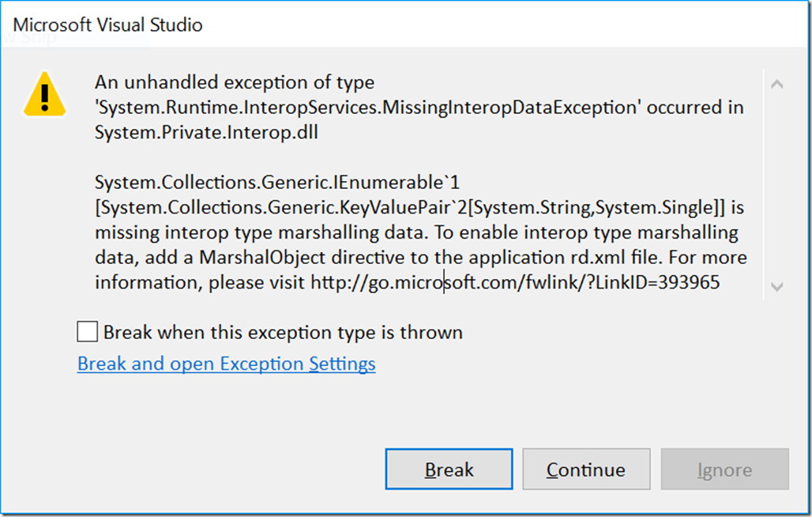Open Break and open Exception Settings link
The height and width of the screenshot is (517, 812).
click(227, 364)
